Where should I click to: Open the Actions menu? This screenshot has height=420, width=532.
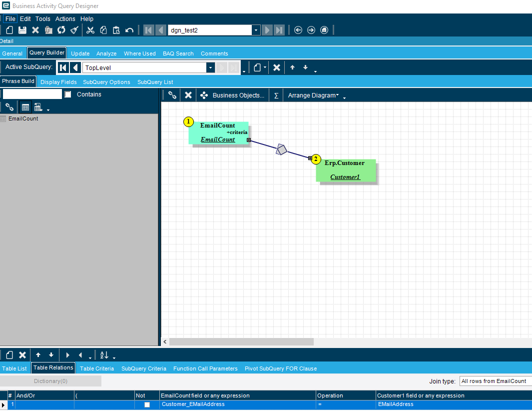coord(65,19)
